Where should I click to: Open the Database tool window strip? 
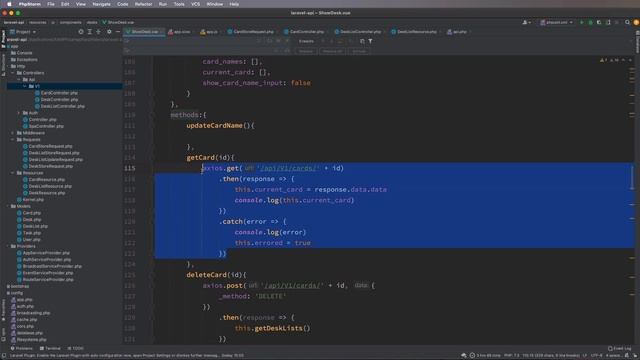[637, 41]
